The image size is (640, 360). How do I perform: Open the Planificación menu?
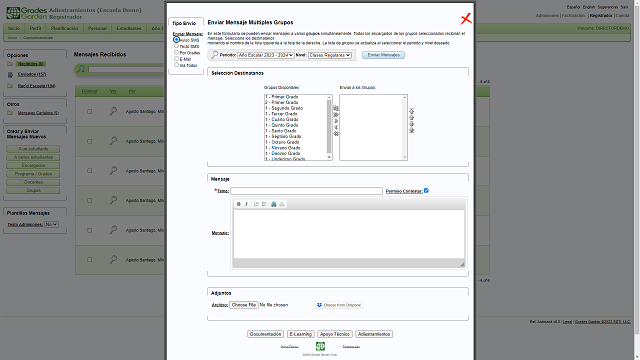point(64,29)
